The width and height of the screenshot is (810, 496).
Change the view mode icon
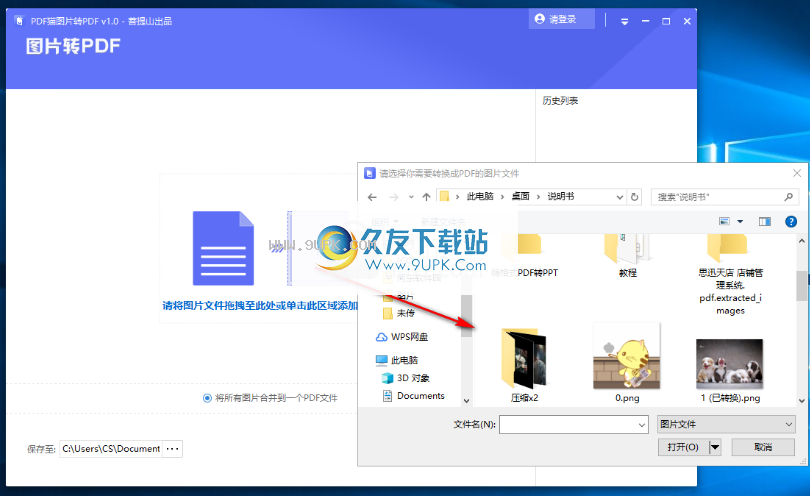coord(724,222)
